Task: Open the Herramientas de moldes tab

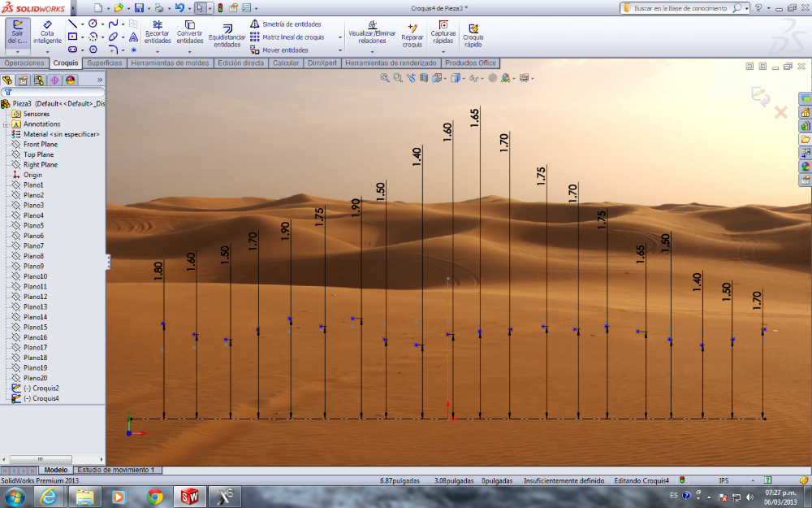Action: 170,63
